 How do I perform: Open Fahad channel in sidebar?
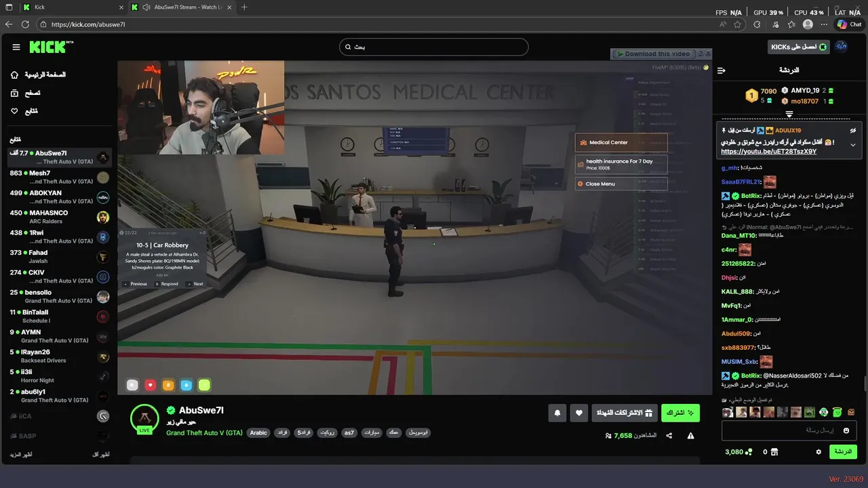[59, 257]
